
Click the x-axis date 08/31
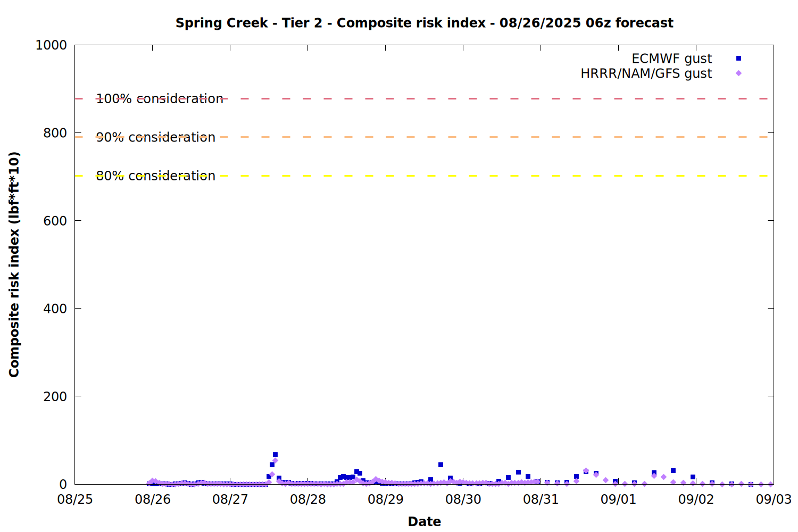click(x=541, y=499)
